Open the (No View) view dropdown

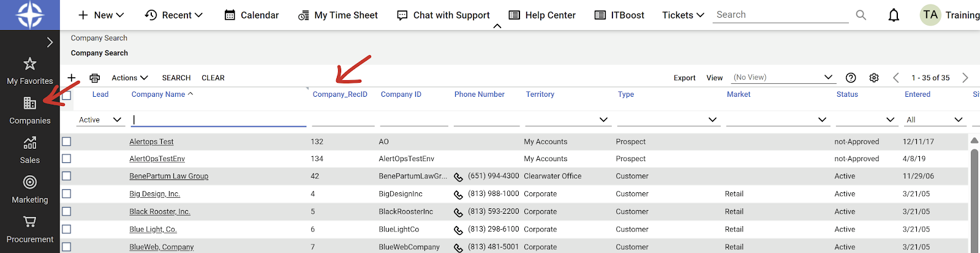click(x=783, y=77)
